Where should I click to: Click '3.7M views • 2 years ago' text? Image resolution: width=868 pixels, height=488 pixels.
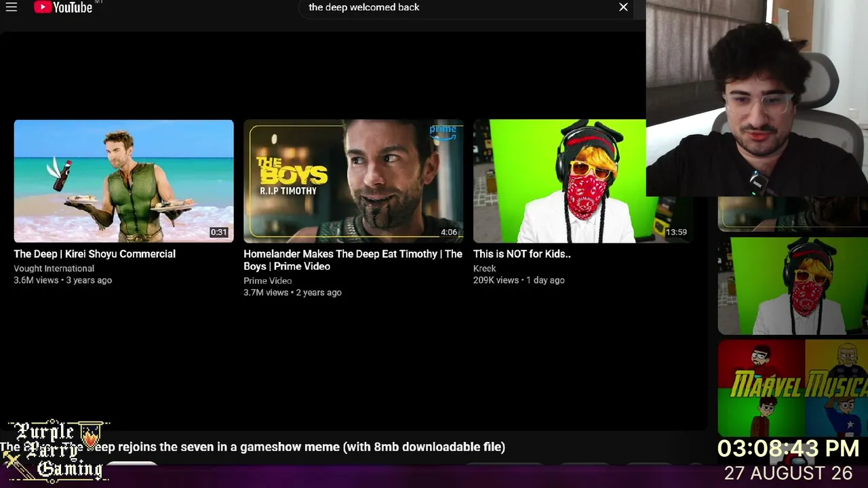292,293
